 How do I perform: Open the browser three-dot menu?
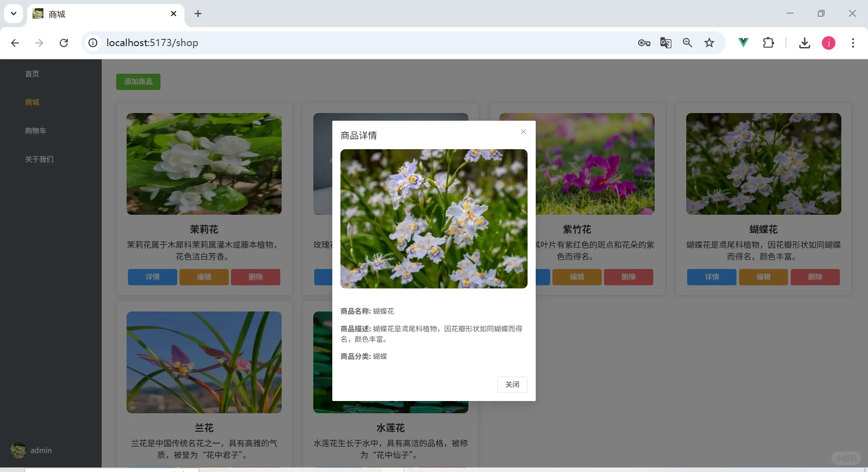[854, 42]
